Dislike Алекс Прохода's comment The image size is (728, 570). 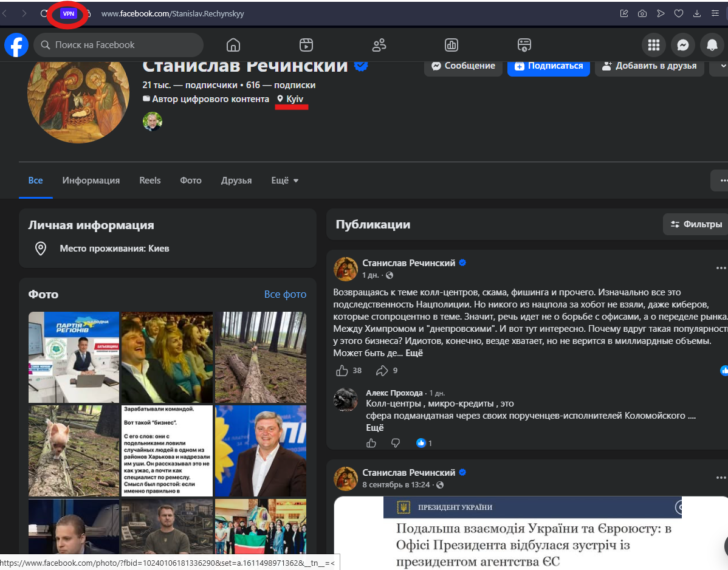[395, 443]
